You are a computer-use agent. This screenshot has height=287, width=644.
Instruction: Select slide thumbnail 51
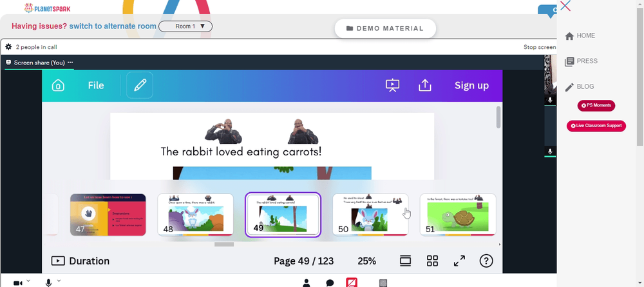coord(458,215)
